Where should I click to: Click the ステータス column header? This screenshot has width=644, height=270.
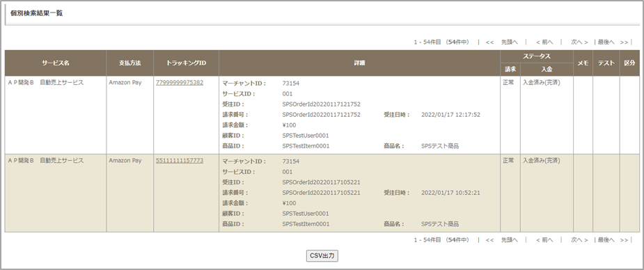(537, 56)
